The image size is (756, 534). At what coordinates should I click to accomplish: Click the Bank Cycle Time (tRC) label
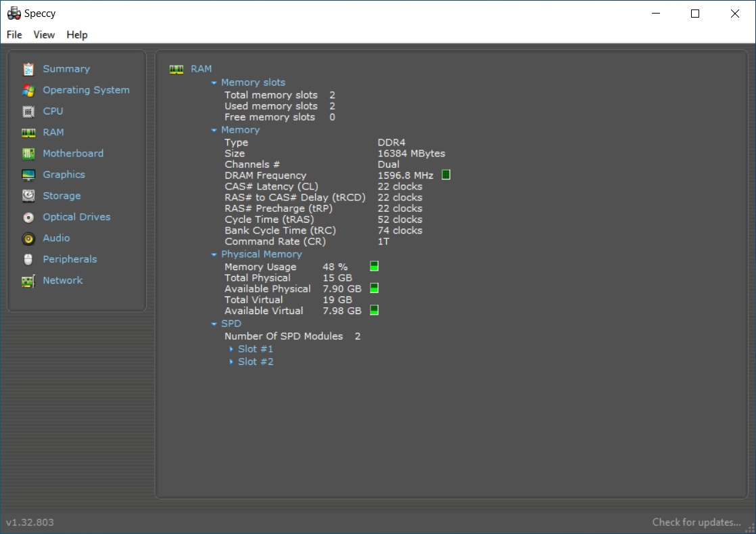click(280, 231)
